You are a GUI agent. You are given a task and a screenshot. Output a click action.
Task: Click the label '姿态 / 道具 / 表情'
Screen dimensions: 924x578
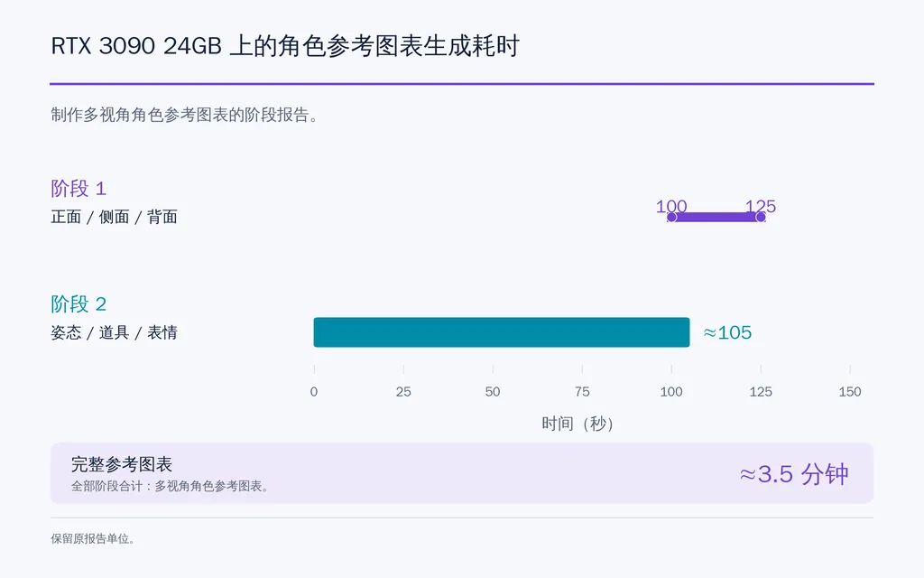(x=114, y=332)
